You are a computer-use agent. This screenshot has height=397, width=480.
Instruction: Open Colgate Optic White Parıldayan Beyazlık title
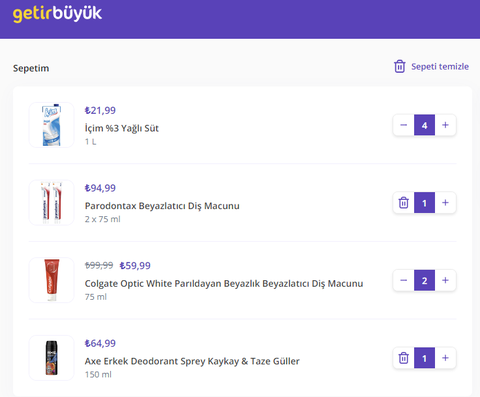224,284
